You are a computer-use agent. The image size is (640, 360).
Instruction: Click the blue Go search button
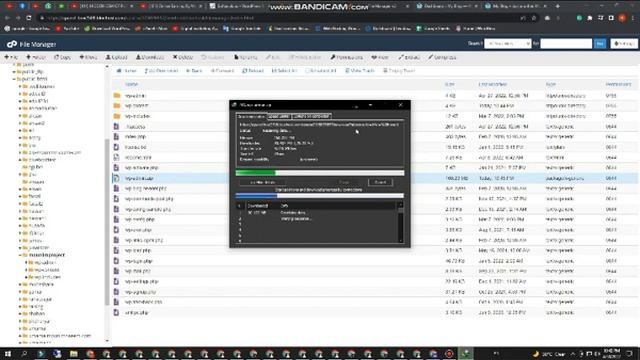[x=600, y=44]
